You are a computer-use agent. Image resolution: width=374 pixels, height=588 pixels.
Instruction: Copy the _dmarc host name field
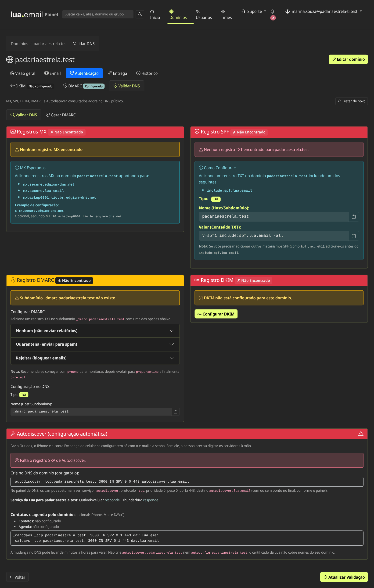(175, 412)
